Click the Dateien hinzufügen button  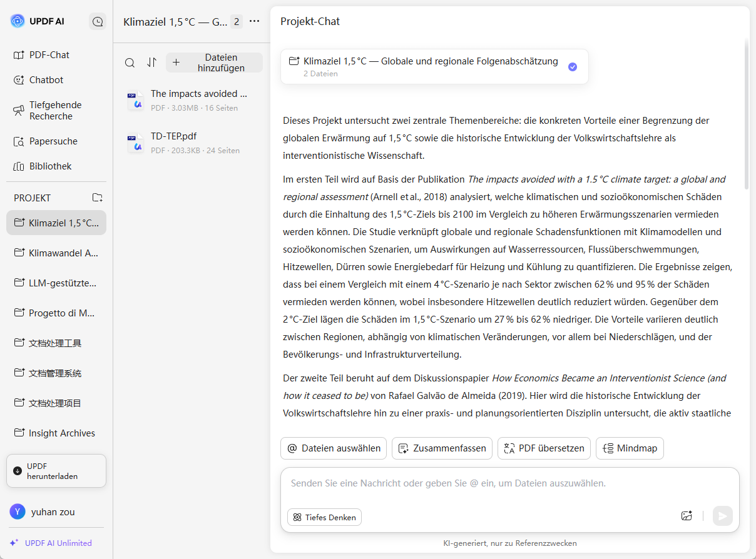tap(214, 63)
